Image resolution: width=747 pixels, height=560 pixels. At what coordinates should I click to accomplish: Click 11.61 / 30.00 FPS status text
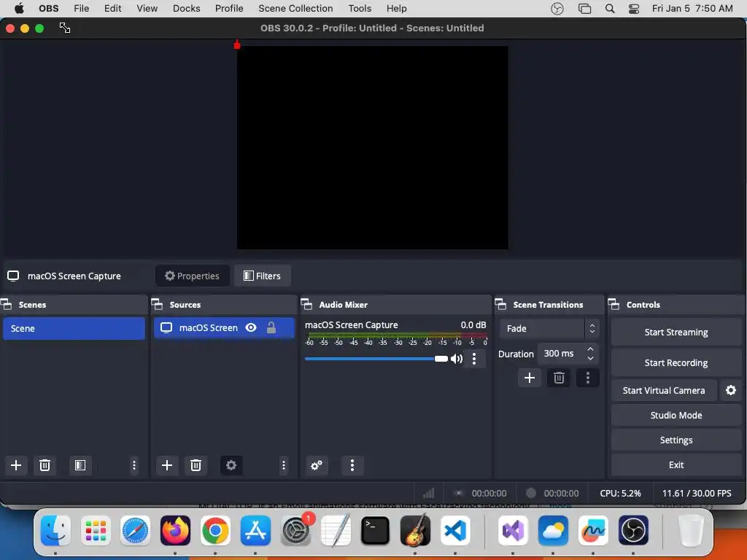697,494
